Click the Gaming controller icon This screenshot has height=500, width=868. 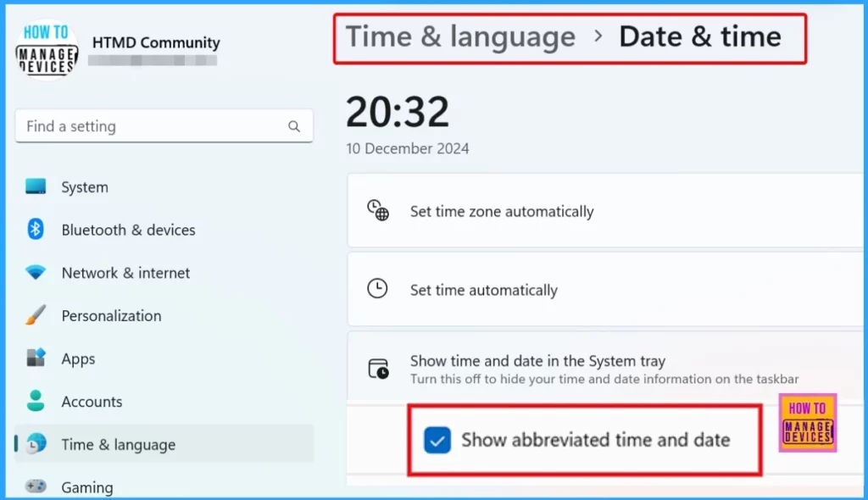[36, 486]
